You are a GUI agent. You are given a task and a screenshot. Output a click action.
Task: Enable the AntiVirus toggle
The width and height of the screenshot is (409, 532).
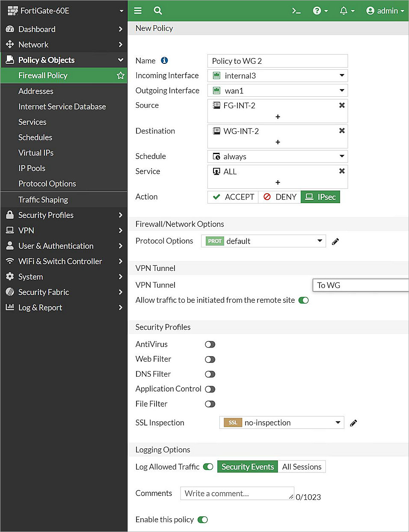coord(210,345)
